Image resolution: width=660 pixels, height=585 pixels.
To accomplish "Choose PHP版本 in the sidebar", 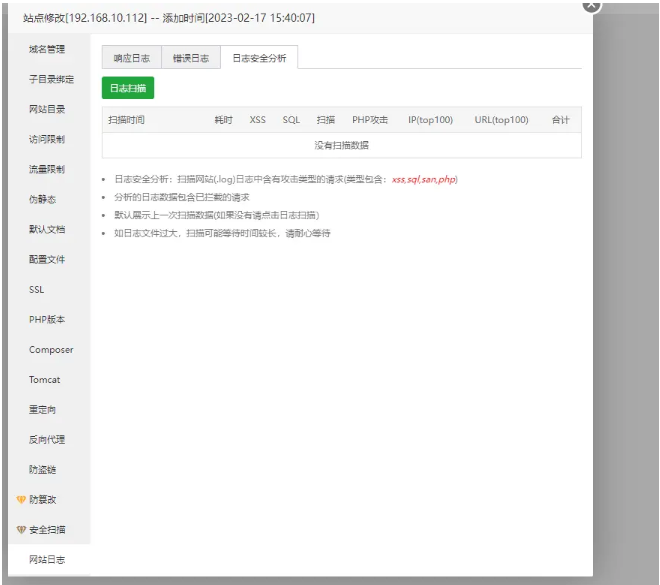I will (47, 319).
